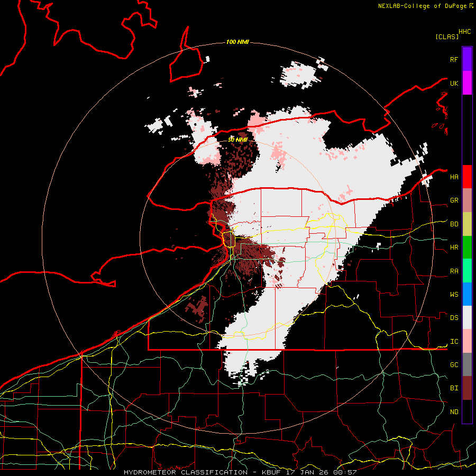Click the IC legend label

click(454, 342)
